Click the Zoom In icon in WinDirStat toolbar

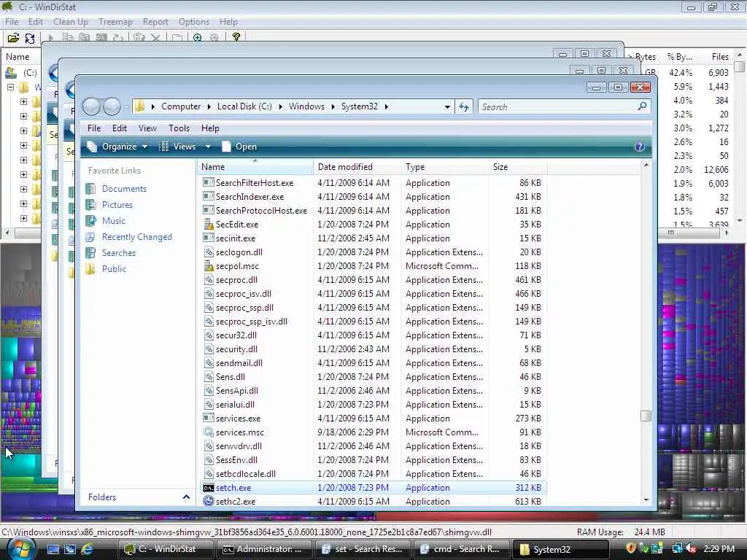(197, 38)
